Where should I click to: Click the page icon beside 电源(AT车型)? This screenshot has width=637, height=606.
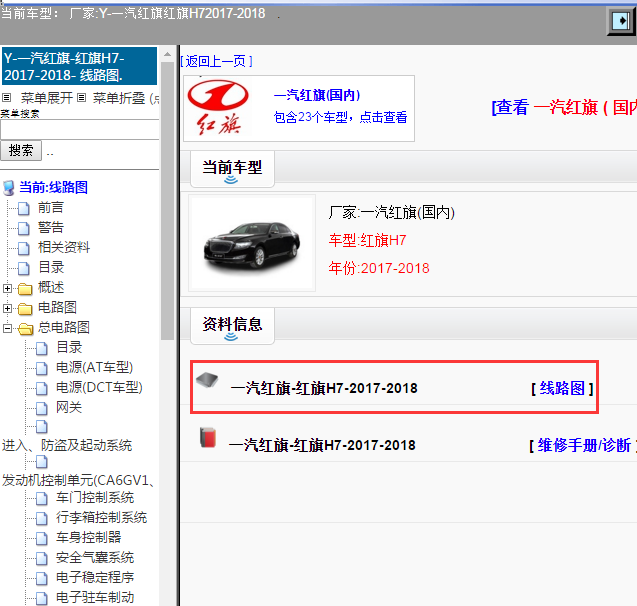coord(41,368)
